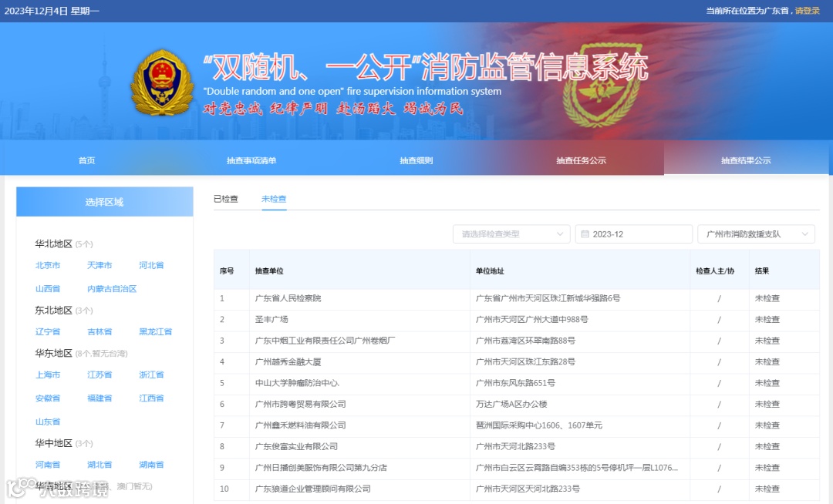Click the 华东地区 group heading
This screenshot has height=504, width=833.
point(54,353)
